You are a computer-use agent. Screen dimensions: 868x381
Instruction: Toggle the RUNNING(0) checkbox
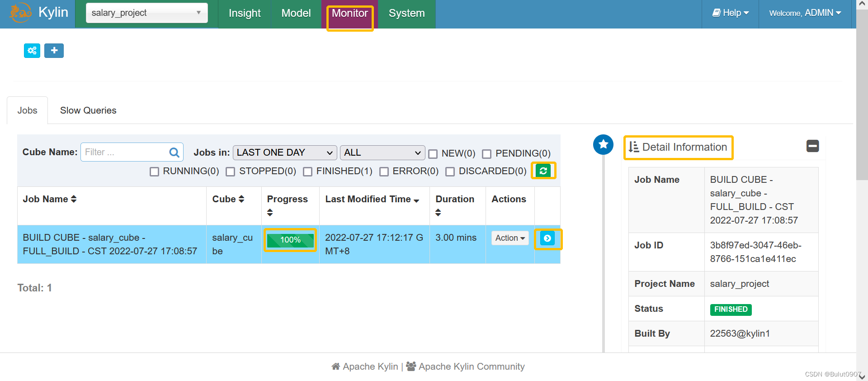pos(154,171)
